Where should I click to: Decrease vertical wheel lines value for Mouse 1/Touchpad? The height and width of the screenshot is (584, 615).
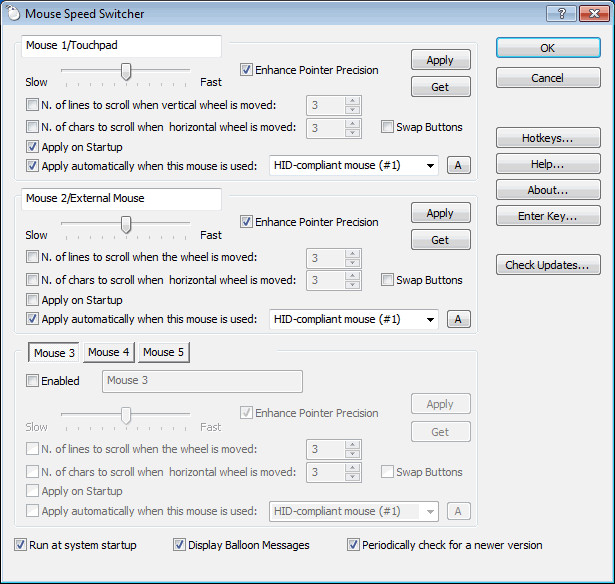tap(353, 110)
